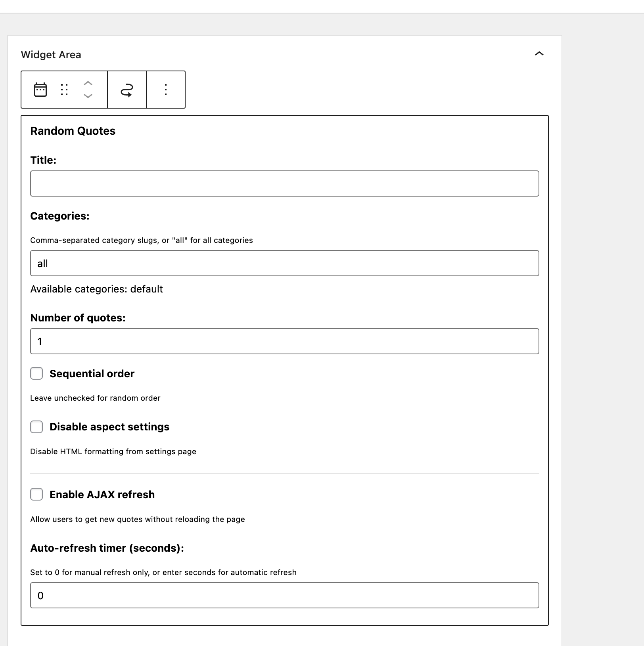The width and height of the screenshot is (644, 646).
Task: Focus the Categories text field containing "all"
Action: click(284, 263)
